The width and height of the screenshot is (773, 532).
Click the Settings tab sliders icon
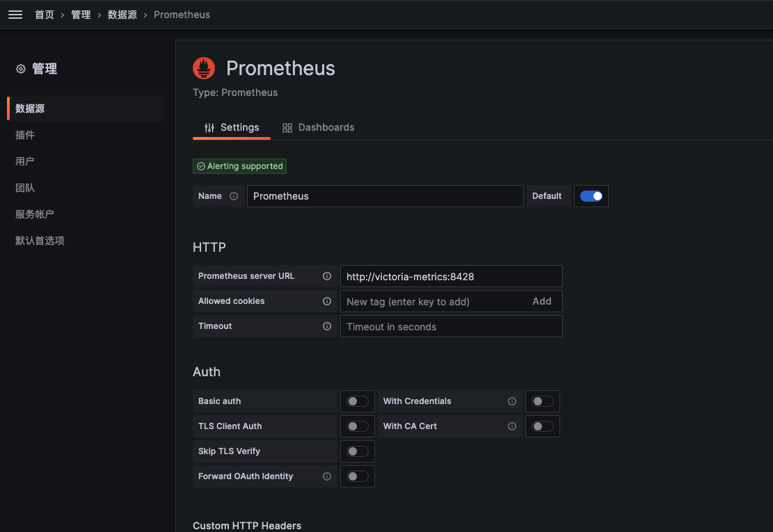[209, 127]
